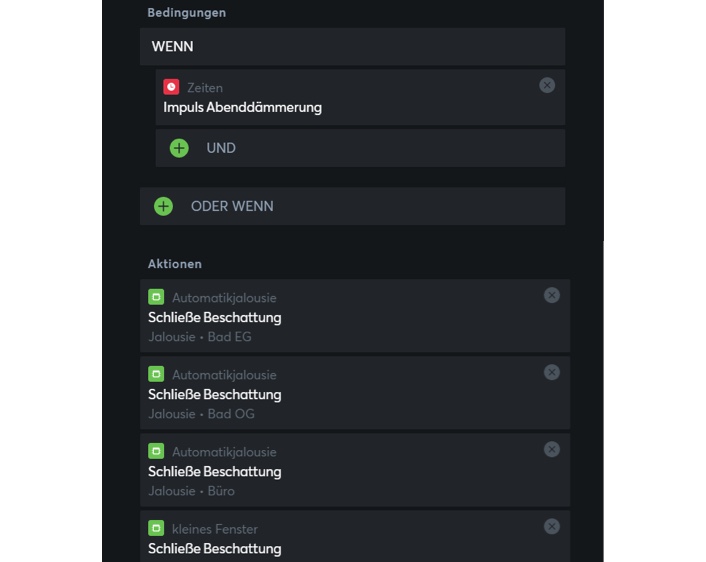Click the green icon beside kleines Fenster
The width and height of the screenshot is (706, 562).
coord(156,528)
